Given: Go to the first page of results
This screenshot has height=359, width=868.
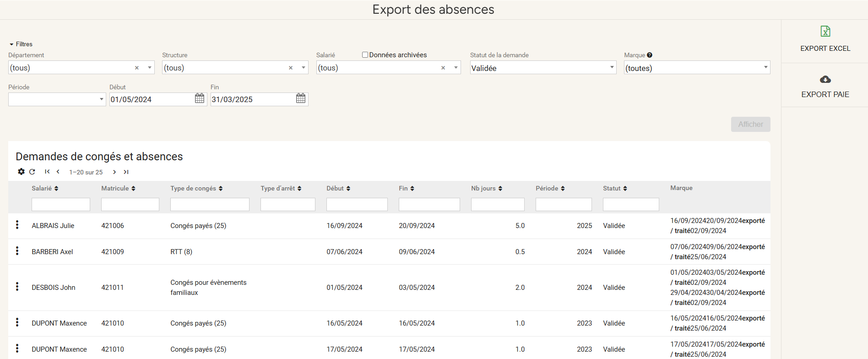Looking at the screenshot, I should 47,172.
